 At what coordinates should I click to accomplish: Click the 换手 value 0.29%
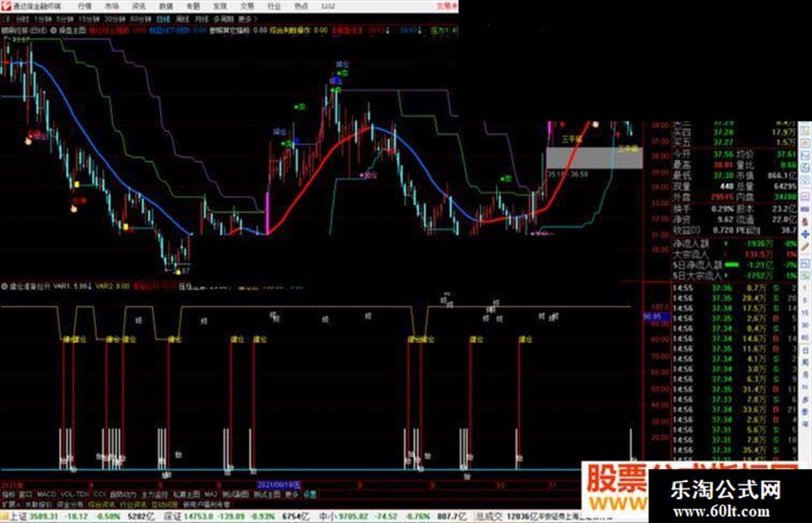pyautogui.click(x=723, y=209)
